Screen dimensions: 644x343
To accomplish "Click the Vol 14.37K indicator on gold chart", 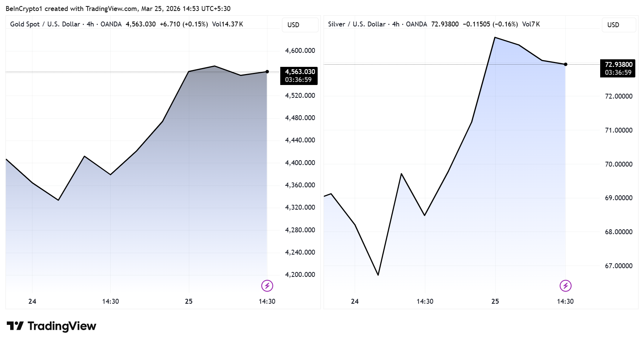I will 227,24.
